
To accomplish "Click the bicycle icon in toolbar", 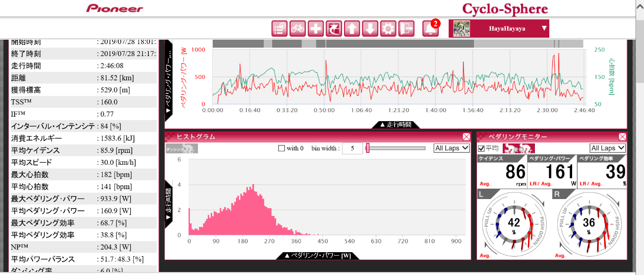I will pos(297,29).
